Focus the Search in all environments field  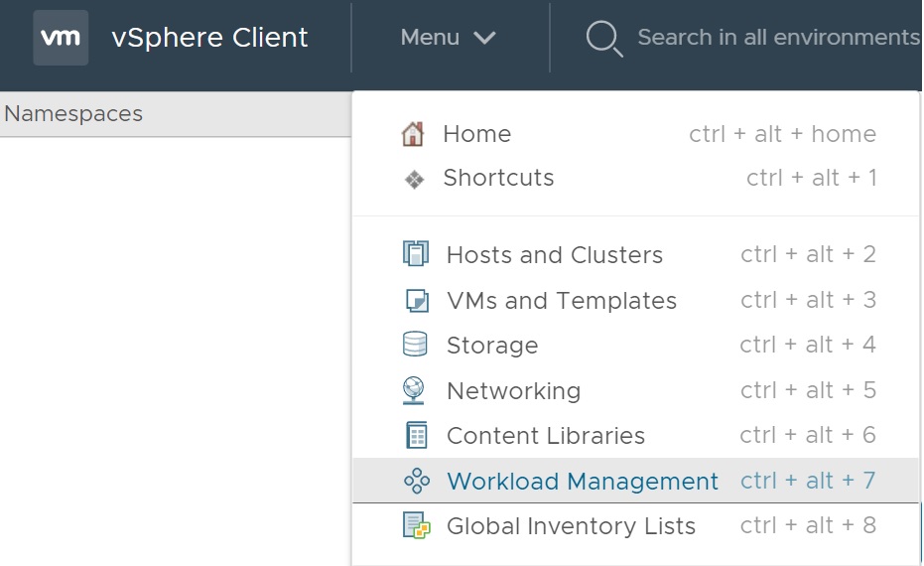[x=777, y=38]
